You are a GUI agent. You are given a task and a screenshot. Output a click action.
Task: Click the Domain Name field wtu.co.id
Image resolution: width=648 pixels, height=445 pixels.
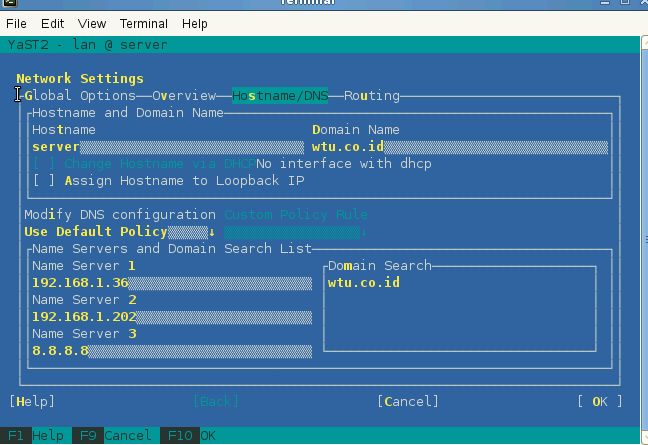(460, 147)
